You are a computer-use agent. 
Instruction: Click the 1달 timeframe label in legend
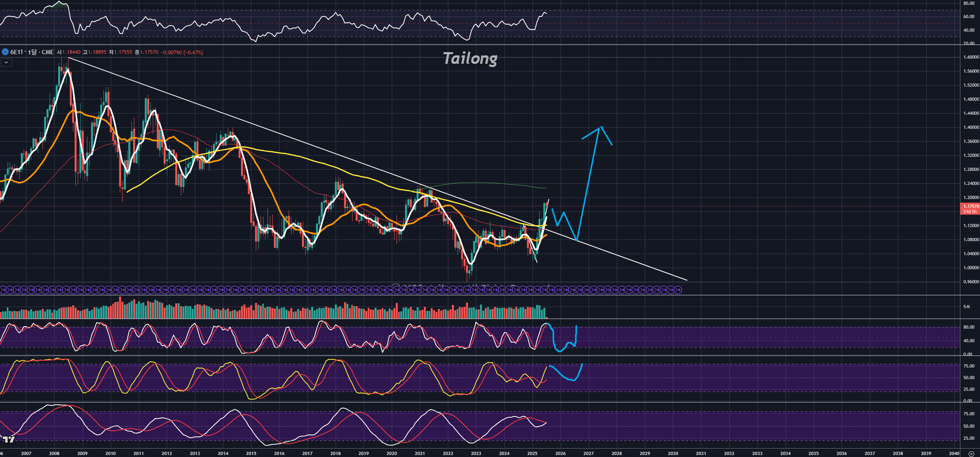click(x=32, y=52)
